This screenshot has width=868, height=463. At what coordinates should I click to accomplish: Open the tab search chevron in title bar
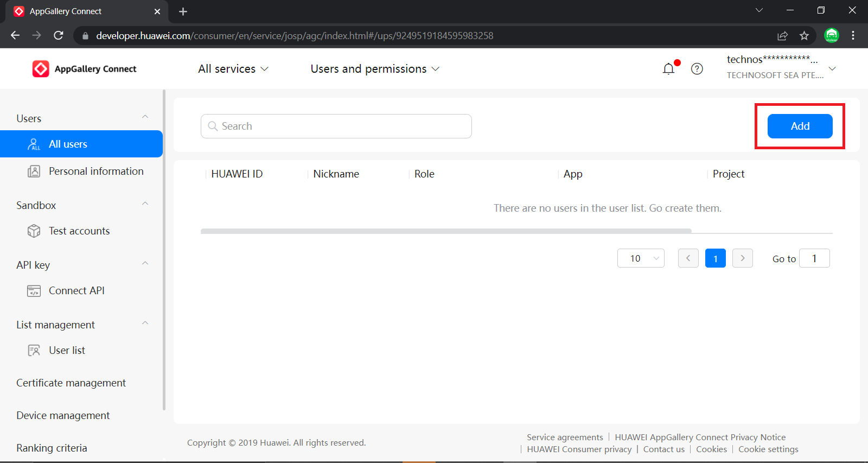coord(759,10)
